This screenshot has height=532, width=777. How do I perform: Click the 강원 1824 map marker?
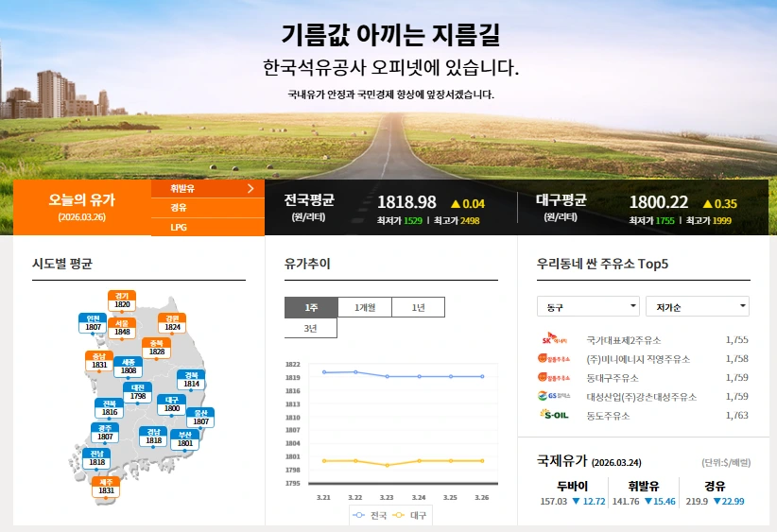(x=172, y=323)
